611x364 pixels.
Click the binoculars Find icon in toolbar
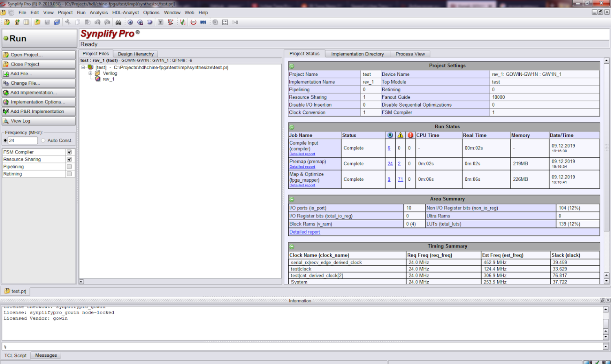[x=118, y=22]
